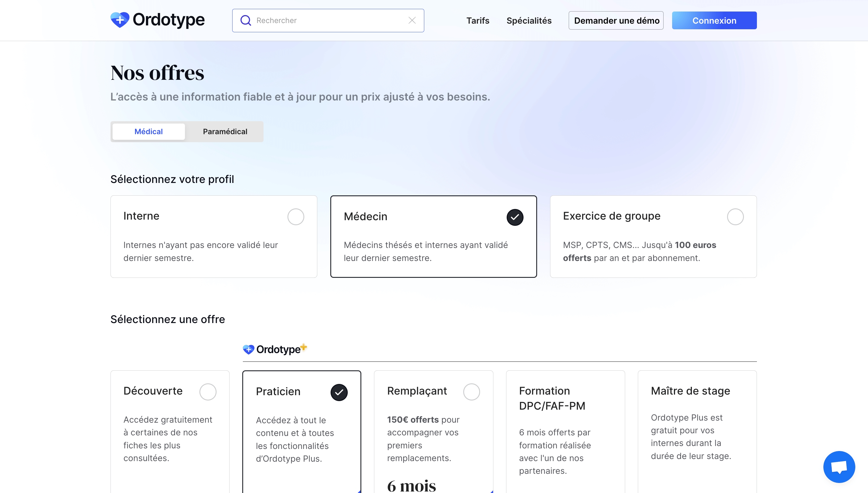Switch to the Paramédical tab

(225, 131)
